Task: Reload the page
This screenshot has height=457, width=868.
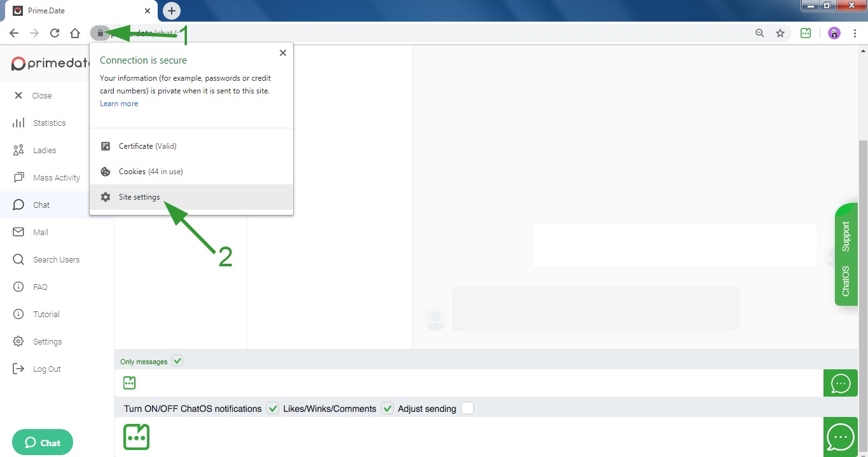Action: click(x=55, y=33)
